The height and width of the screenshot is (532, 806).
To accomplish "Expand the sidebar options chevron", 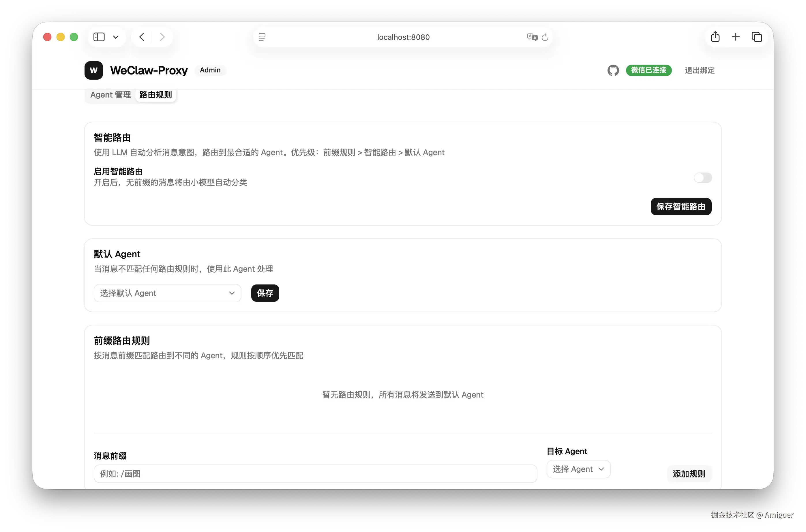I will (116, 37).
